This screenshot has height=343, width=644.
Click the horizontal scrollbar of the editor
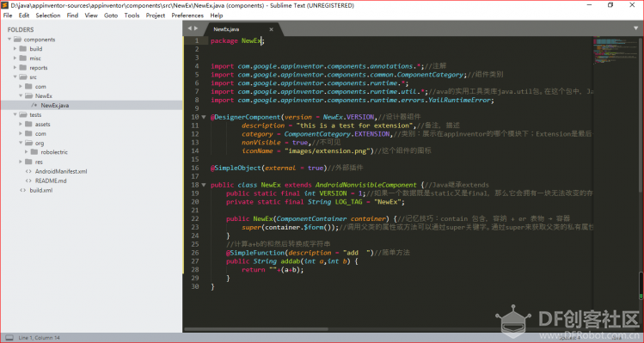[x=256, y=329]
